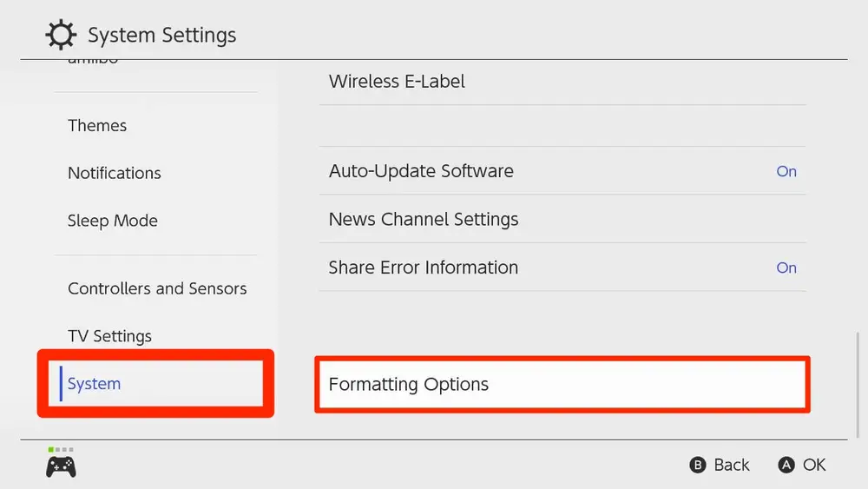Select Formatting Options

pos(562,384)
